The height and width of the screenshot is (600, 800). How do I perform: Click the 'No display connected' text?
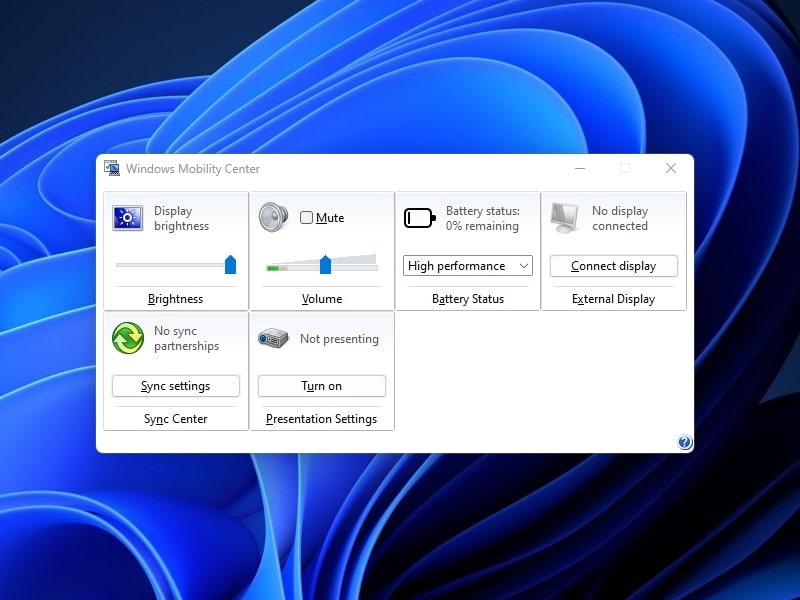click(x=620, y=218)
